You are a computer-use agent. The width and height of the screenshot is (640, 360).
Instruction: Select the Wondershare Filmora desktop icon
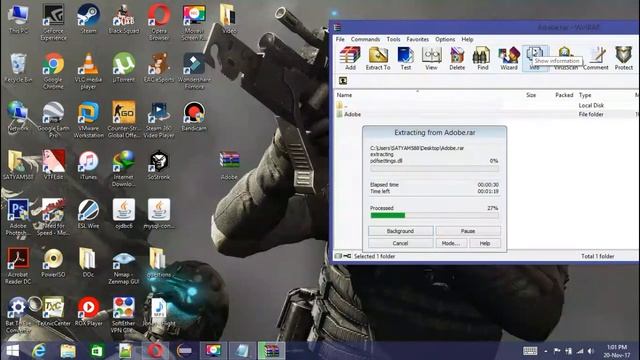(x=194, y=71)
